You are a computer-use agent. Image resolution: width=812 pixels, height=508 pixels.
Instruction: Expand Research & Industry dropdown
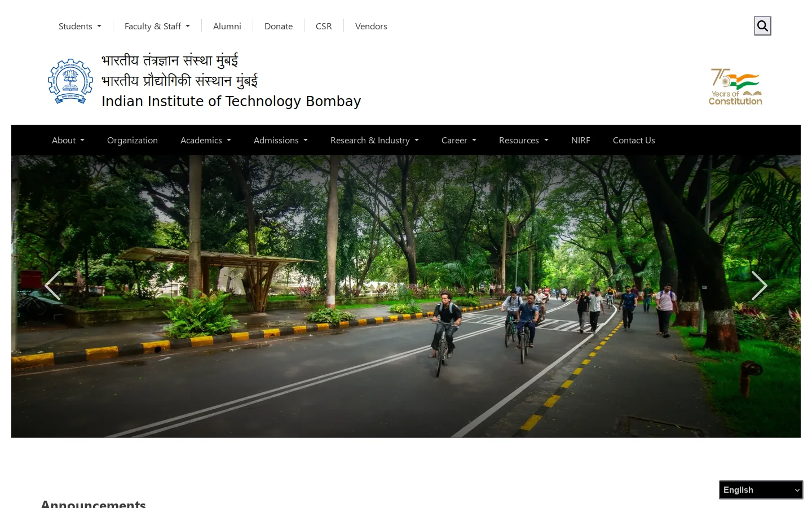coord(374,140)
